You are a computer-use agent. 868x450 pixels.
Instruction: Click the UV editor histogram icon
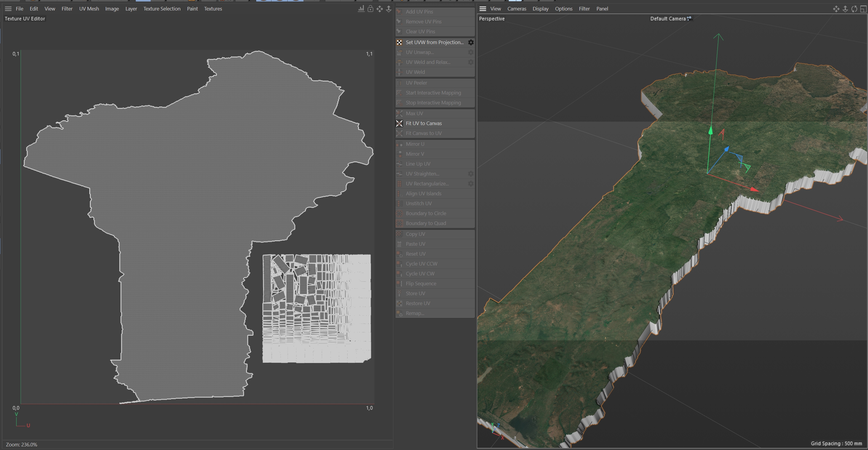[x=361, y=9]
